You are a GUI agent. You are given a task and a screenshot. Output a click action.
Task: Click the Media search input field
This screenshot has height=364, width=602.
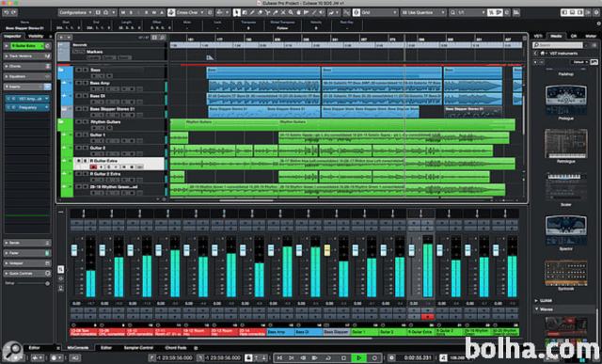[558, 45]
